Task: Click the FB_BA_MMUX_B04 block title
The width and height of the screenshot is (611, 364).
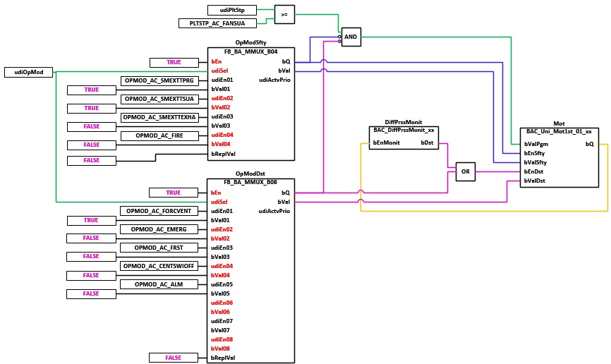Action: (x=251, y=51)
